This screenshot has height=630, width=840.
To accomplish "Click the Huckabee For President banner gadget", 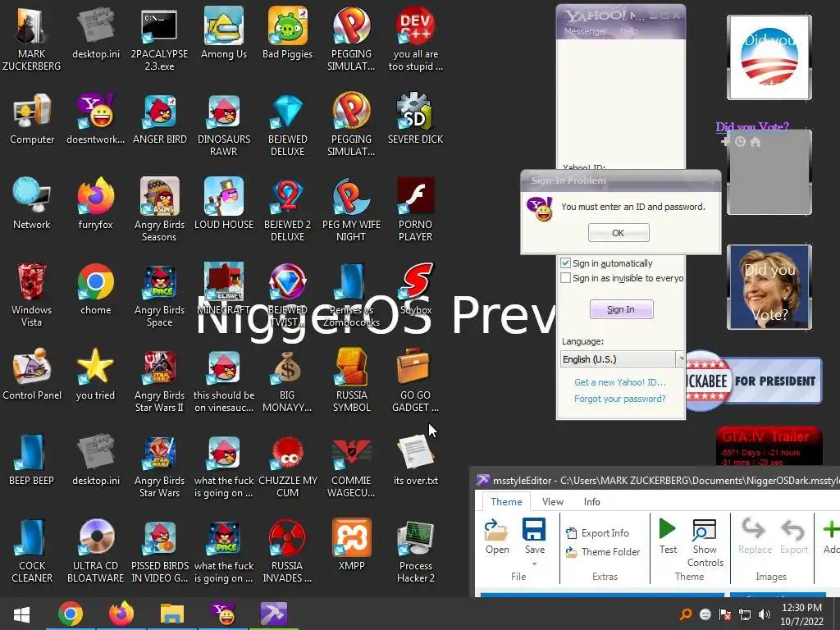I will click(754, 381).
